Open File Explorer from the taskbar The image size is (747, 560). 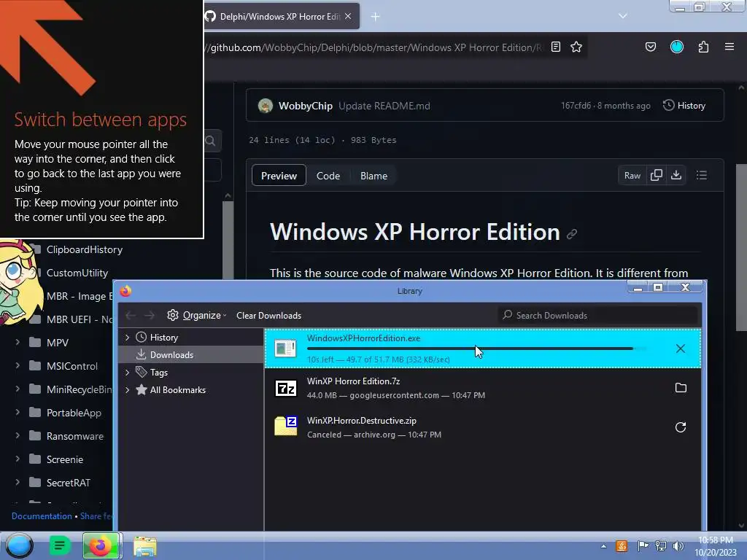[145, 546]
